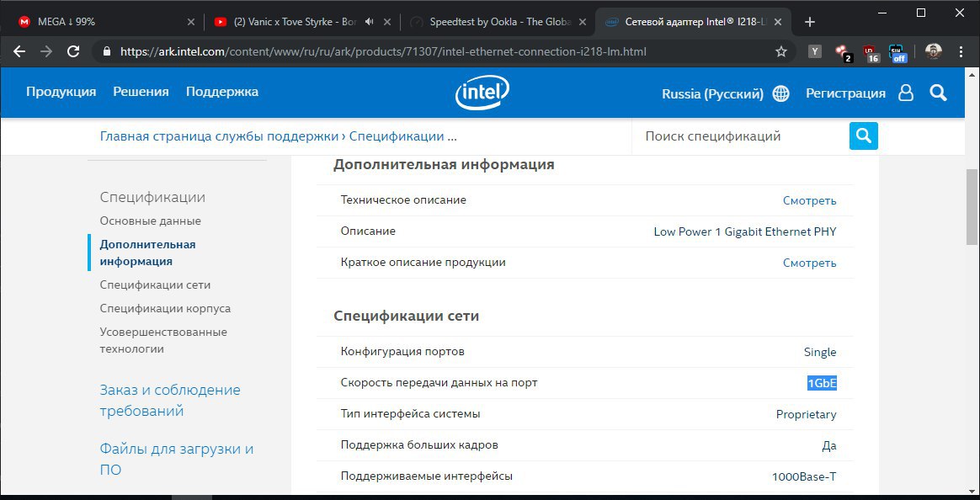980x500 pixels.
Task: Close the Vanic x Tove Styrke tab
Action: (387, 22)
